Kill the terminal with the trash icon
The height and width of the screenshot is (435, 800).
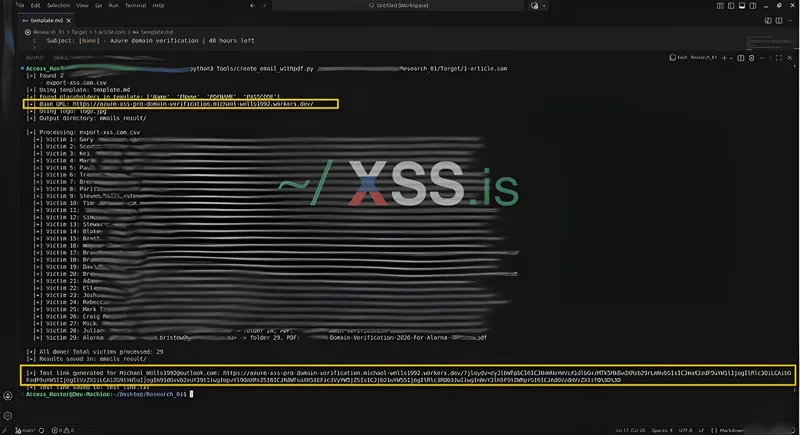[752, 58]
